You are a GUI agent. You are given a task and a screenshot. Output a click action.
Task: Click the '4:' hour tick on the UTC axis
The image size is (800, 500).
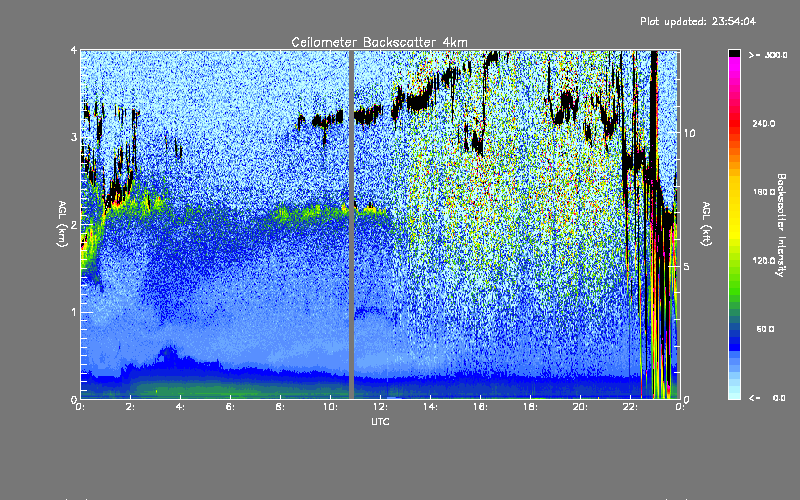pyautogui.click(x=181, y=407)
